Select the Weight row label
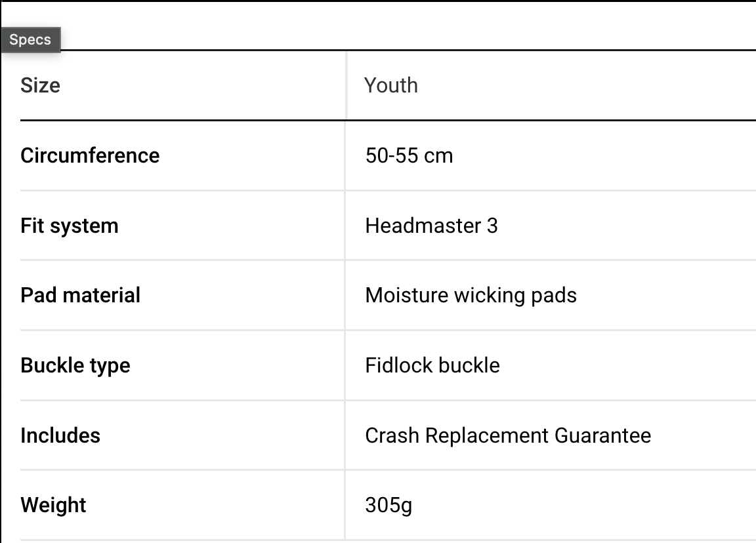The image size is (756, 543). (x=53, y=505)
